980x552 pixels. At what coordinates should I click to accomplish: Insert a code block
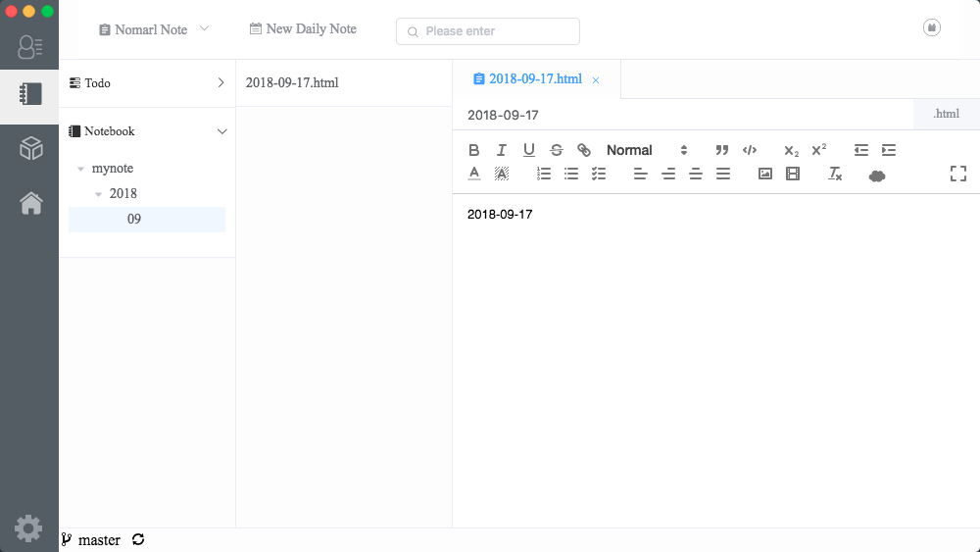click(x=750, y=150)
